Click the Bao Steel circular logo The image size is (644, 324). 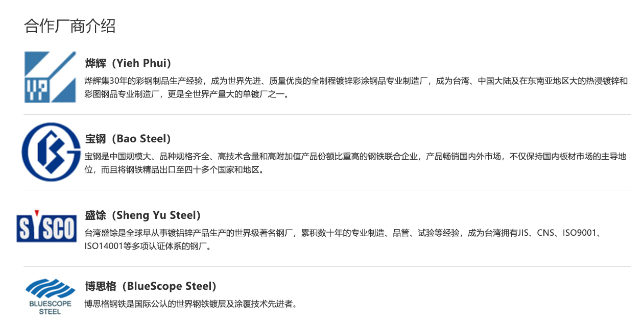[x=51, y=152]
